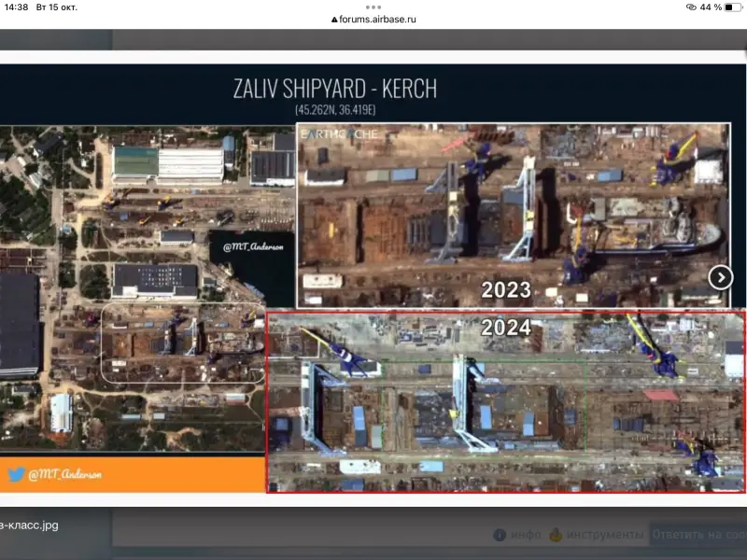
Task: Tap the multitasking three-dots at top
Action: (x=373, y=7)
